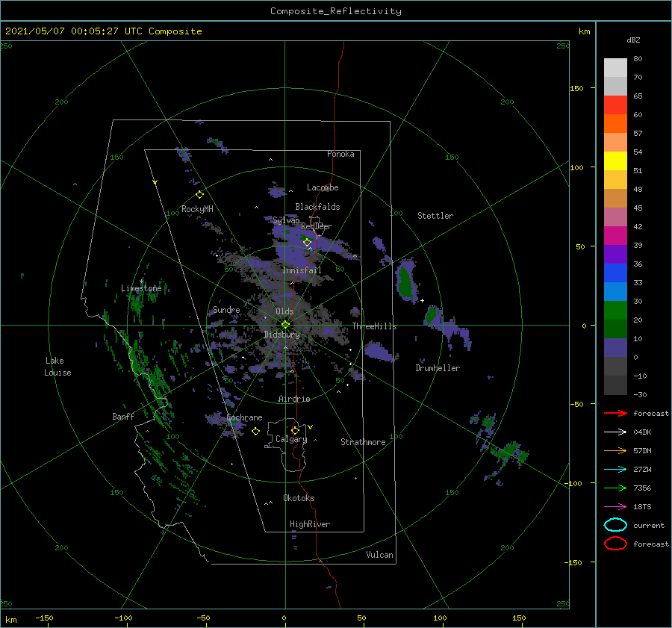Click the Okotoks town label

pos(299,498)
